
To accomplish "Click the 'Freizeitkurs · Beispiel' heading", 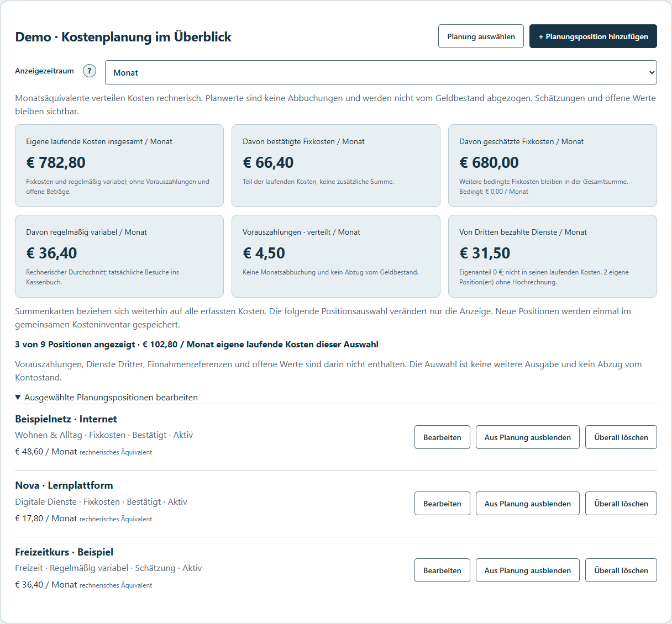I will pyautogui.click(x=64, y=552).
